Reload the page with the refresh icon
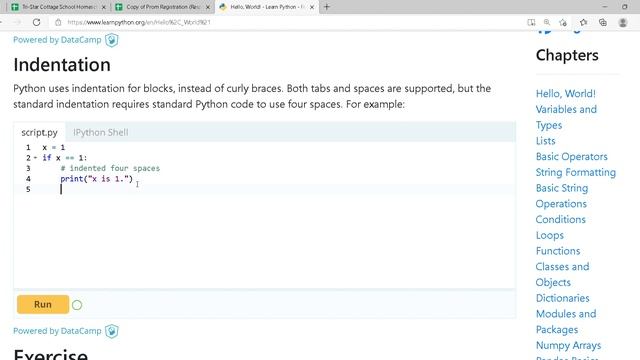 click(x=36, y=22)
